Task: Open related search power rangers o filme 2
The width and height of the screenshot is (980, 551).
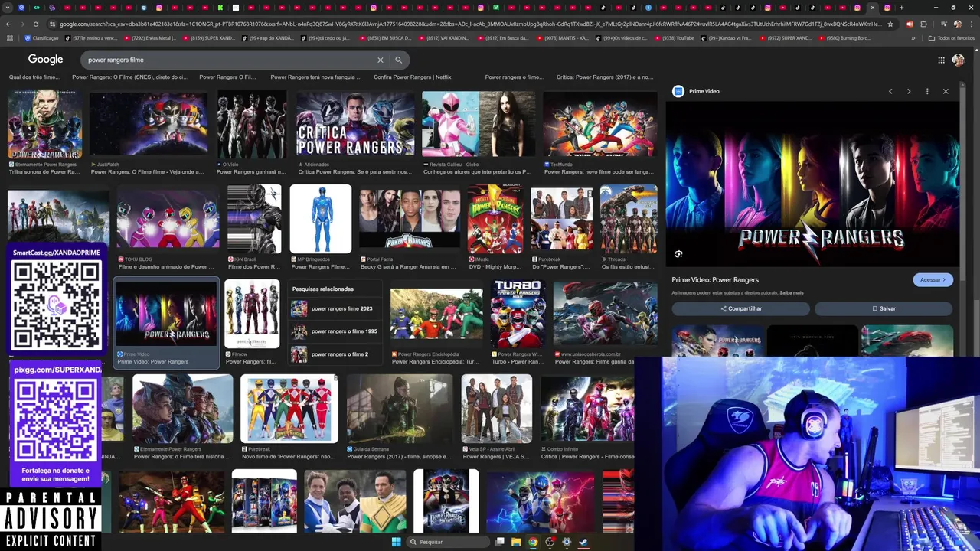Action: pyautogui.click(x=335, y=354)
